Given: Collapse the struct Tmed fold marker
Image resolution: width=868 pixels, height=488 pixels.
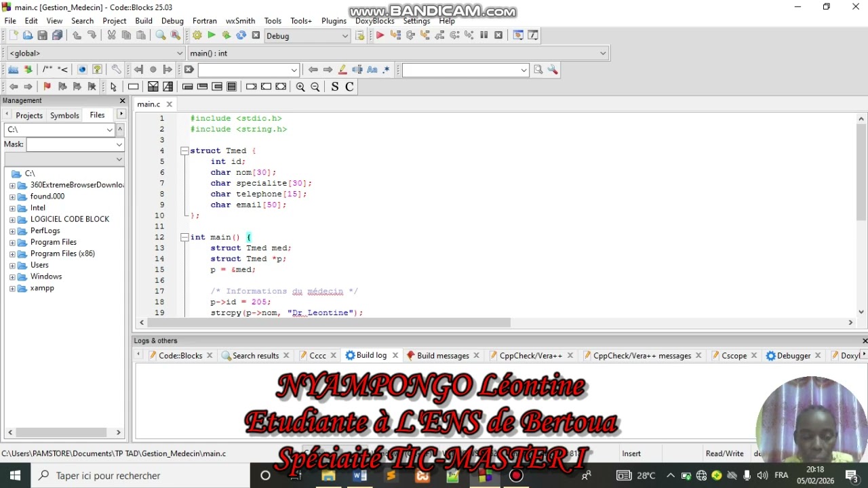Looking at the screenshot, I should pos(184,150).
